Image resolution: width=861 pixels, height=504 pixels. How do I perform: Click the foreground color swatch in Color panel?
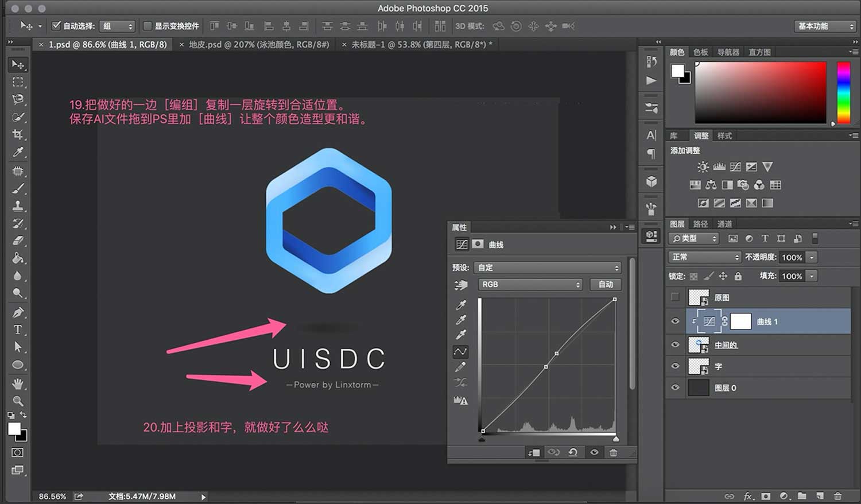[x=678, y=70]
